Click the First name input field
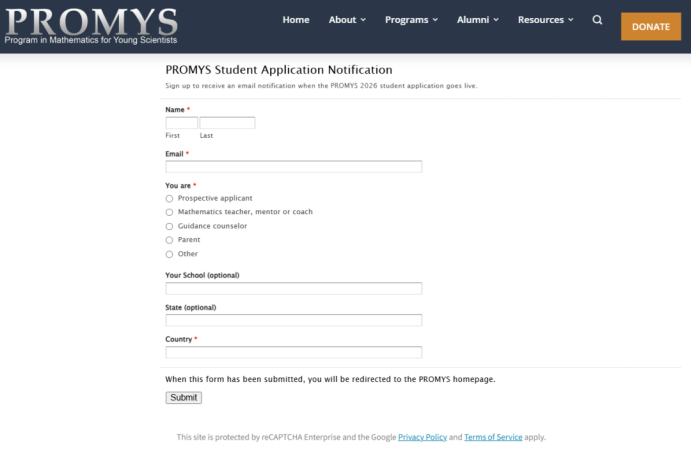Screen dimensions: 692x453 (x=181, y=123)
